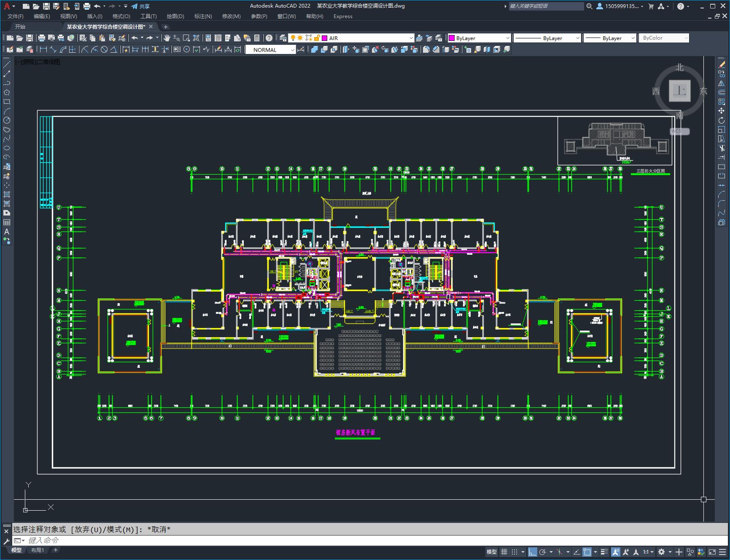Click the Mirror tool in modify toolbar

coord(722,83)
